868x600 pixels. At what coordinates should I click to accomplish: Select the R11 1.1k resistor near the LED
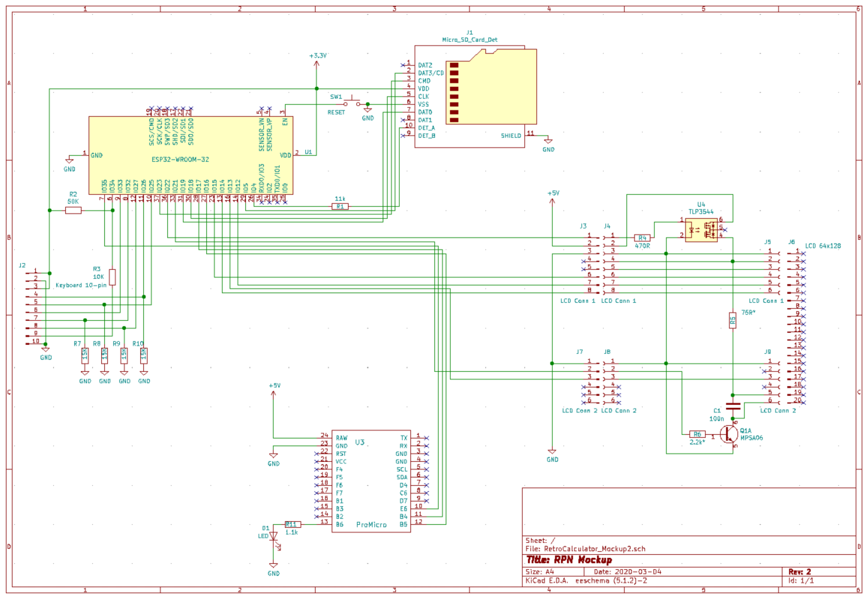coord(293,524)
